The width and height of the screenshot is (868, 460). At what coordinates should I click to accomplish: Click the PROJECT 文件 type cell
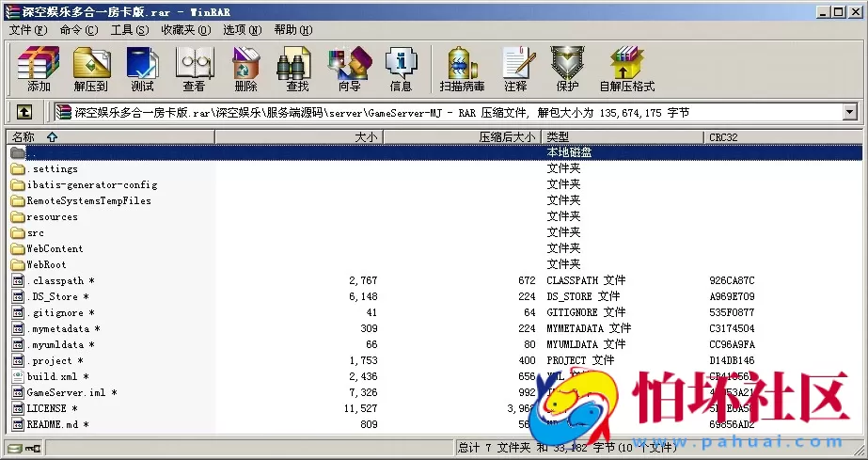coord(580,360)
